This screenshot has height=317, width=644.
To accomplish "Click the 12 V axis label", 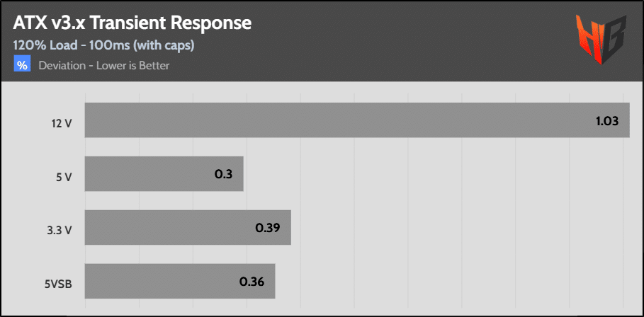I will 62,121.
